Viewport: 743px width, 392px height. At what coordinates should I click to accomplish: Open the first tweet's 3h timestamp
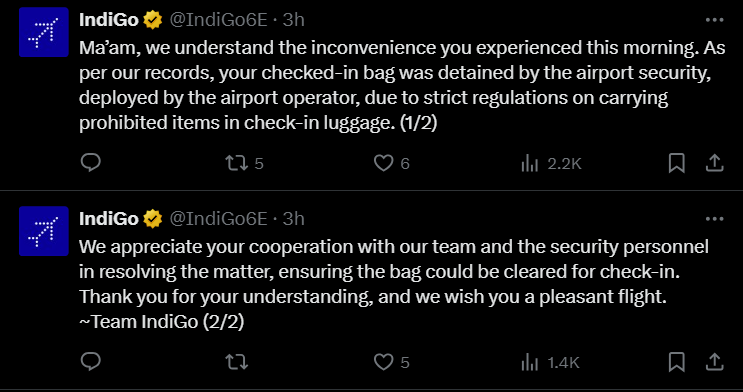[294, 20]
